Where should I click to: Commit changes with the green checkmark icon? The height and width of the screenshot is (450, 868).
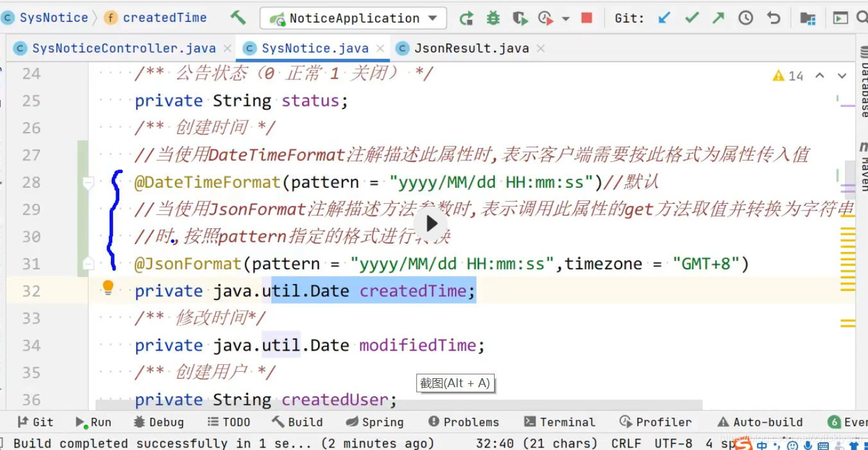click(692, 18)
